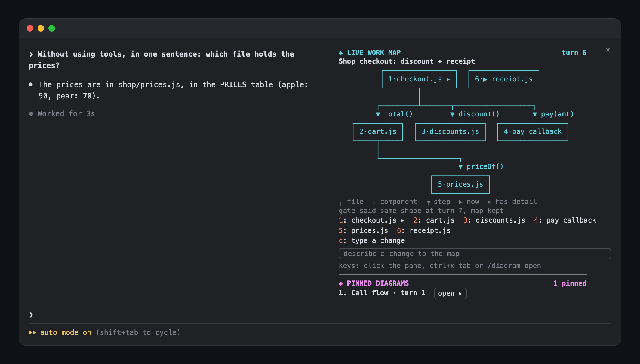Close the Live Work Map pane
Viewport: 640px width, 364px height.
(x=608, y=50)
